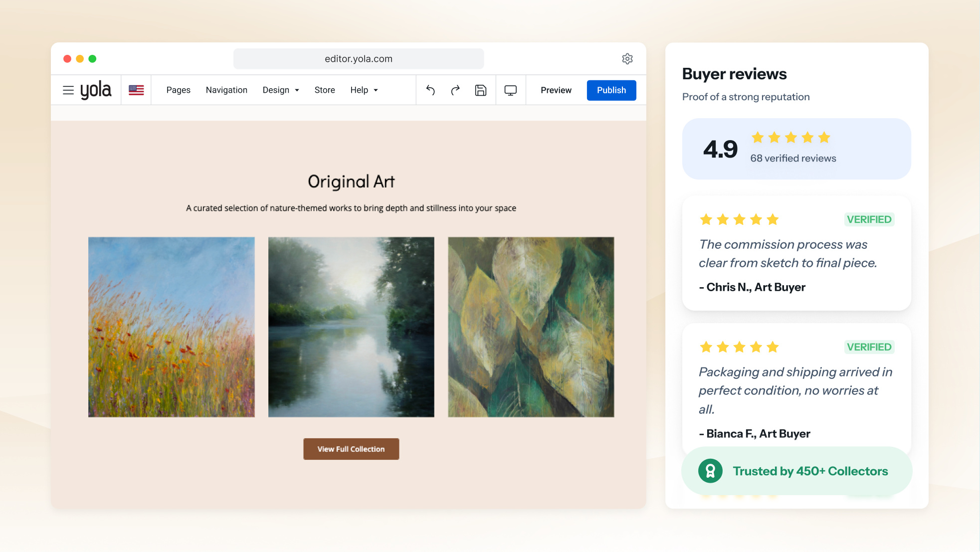Expand the Design dropdown
This screenshot has height=552, width=980.
(281, 90)
